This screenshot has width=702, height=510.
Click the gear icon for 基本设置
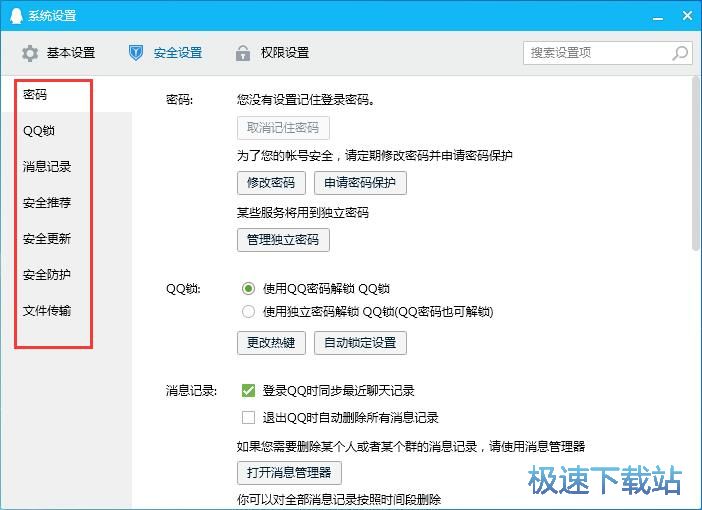click(x=30, y=53)
